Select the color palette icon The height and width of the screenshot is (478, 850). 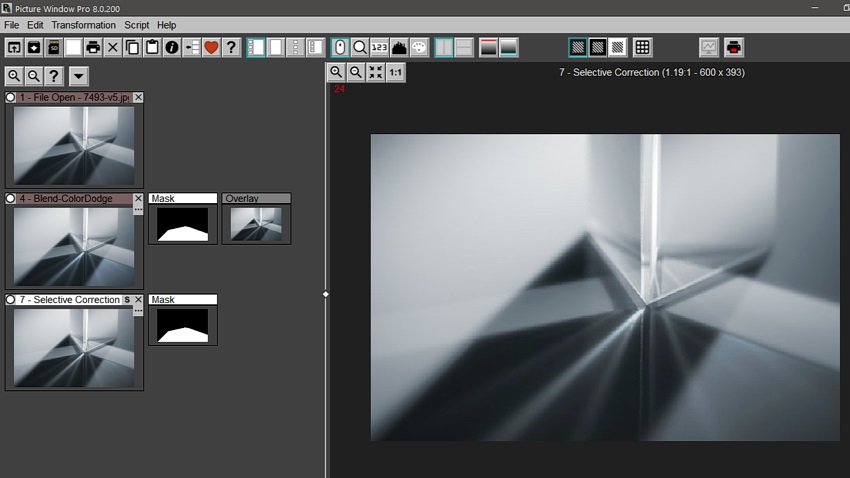(419, 47)
